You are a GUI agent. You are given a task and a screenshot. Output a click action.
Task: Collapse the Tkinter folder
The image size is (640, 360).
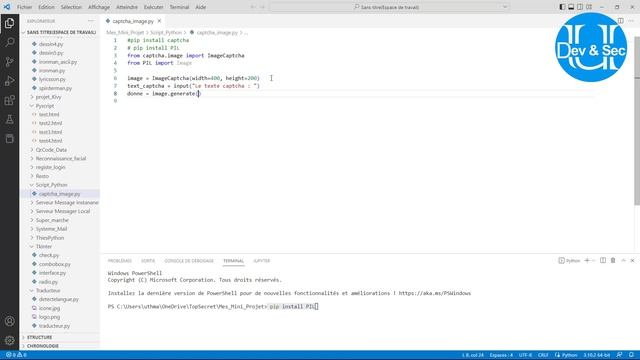[44, 247]
